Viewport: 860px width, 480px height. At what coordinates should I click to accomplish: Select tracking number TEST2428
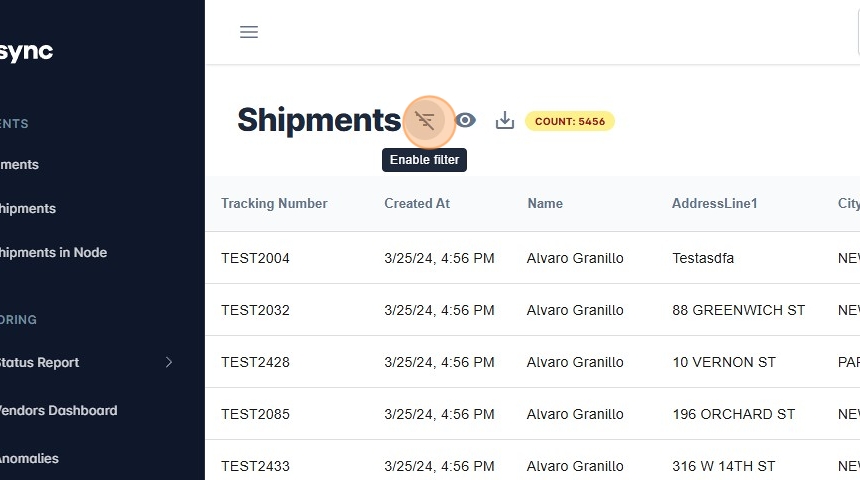255,362
